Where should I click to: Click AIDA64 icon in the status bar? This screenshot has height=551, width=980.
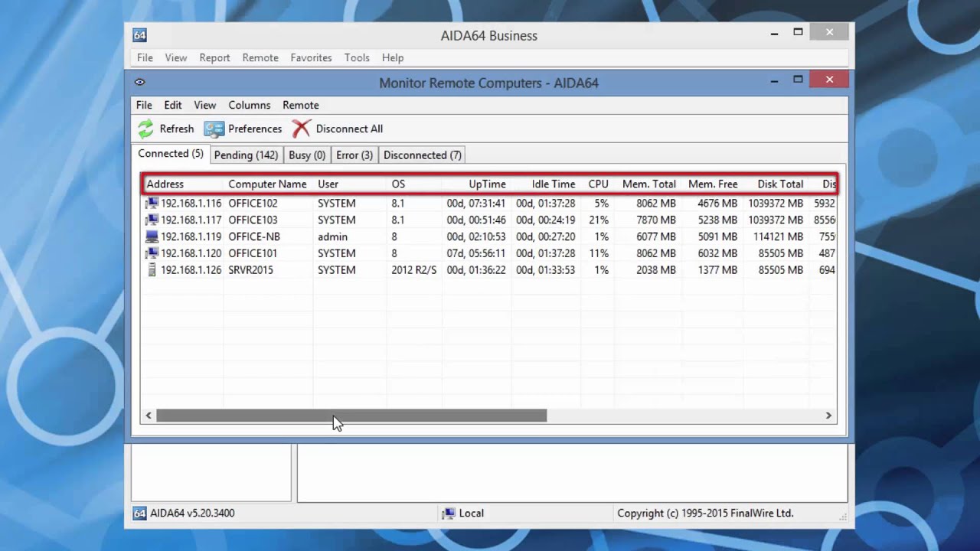tap(140, 514)
